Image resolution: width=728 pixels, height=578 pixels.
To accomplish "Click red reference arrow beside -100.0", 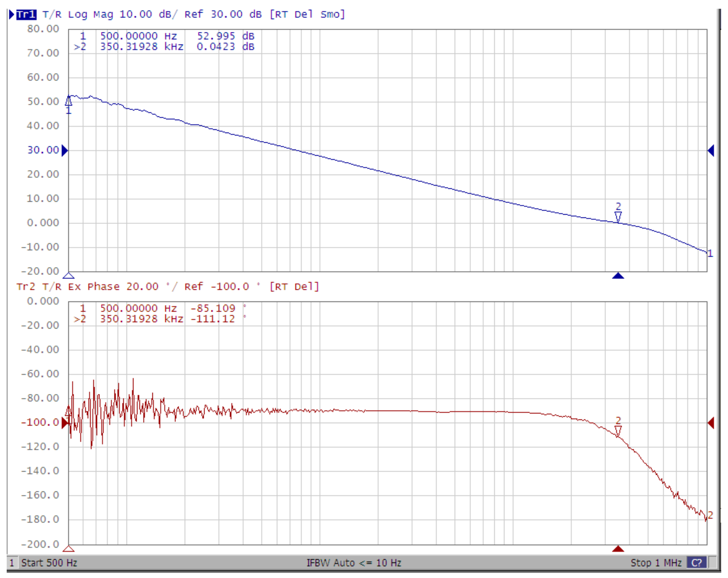I will pyautogui.click(x=65, y=423).
